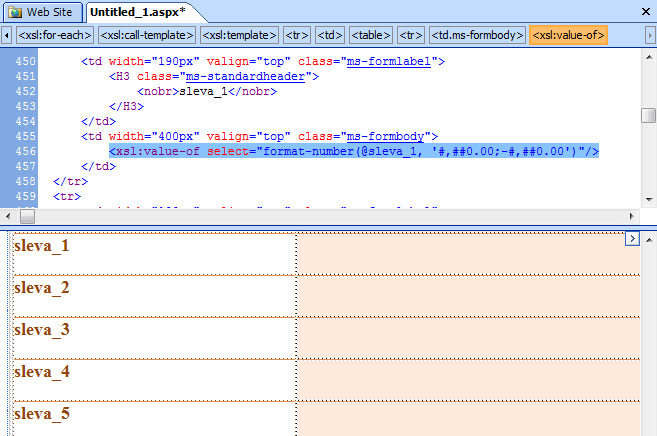The image size is (657, 436).
Task: Click the code pane horizontal scroll right arrow
Action: [632, 216]
